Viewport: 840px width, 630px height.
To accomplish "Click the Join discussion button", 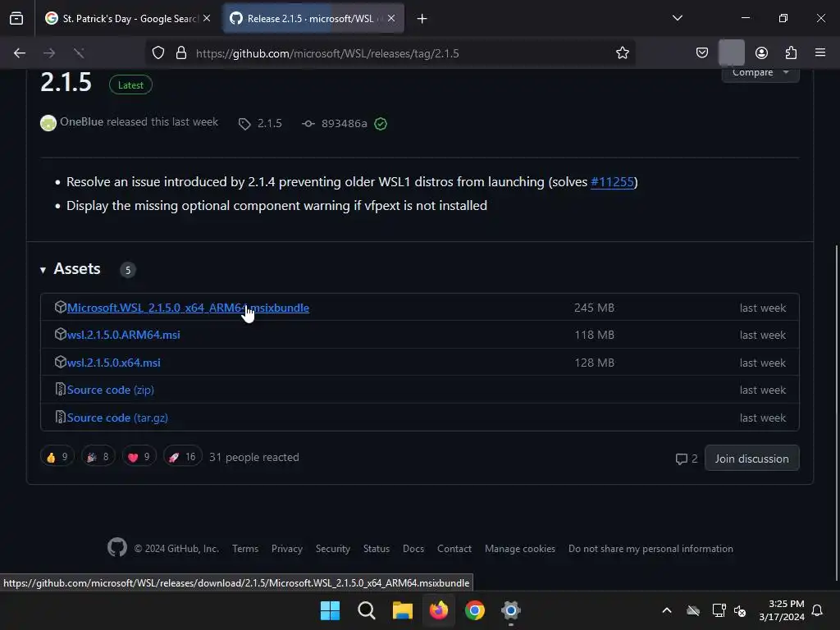I will point(751,459).
